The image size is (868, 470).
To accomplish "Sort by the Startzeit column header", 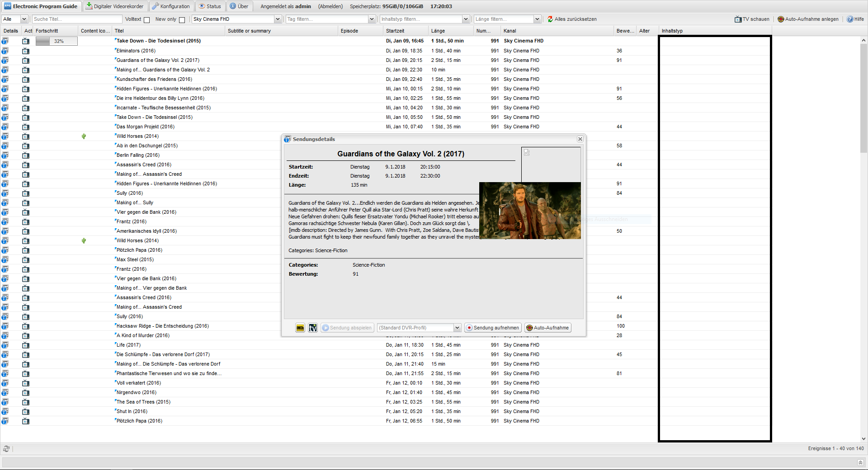I will pyautogui.click(x=406, y=31).
